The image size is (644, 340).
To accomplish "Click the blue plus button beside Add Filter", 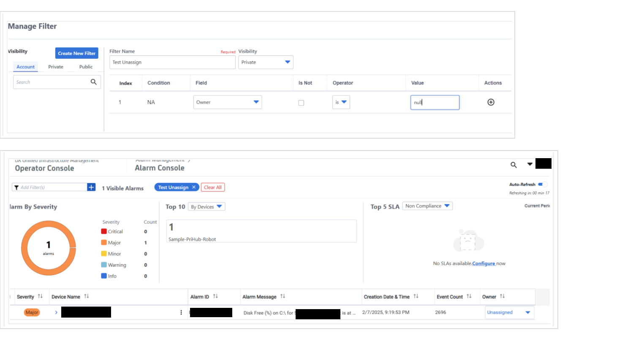I will (91, 187).
